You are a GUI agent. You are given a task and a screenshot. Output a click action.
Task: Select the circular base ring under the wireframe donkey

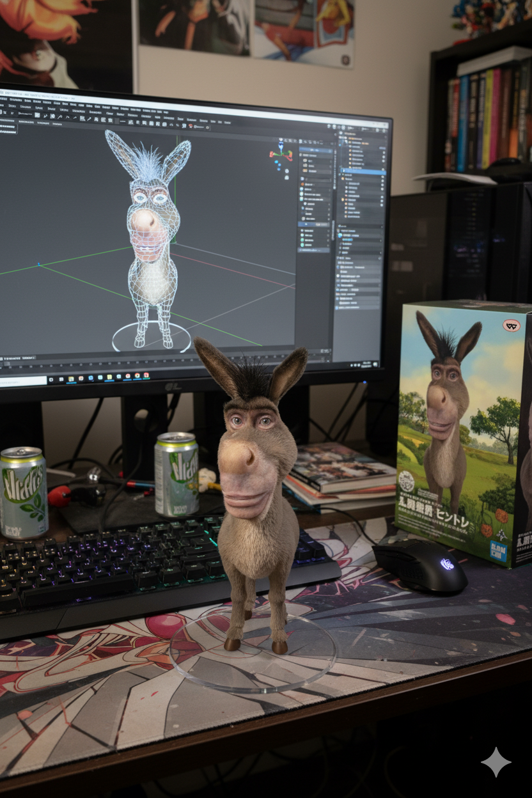(152, 337)
